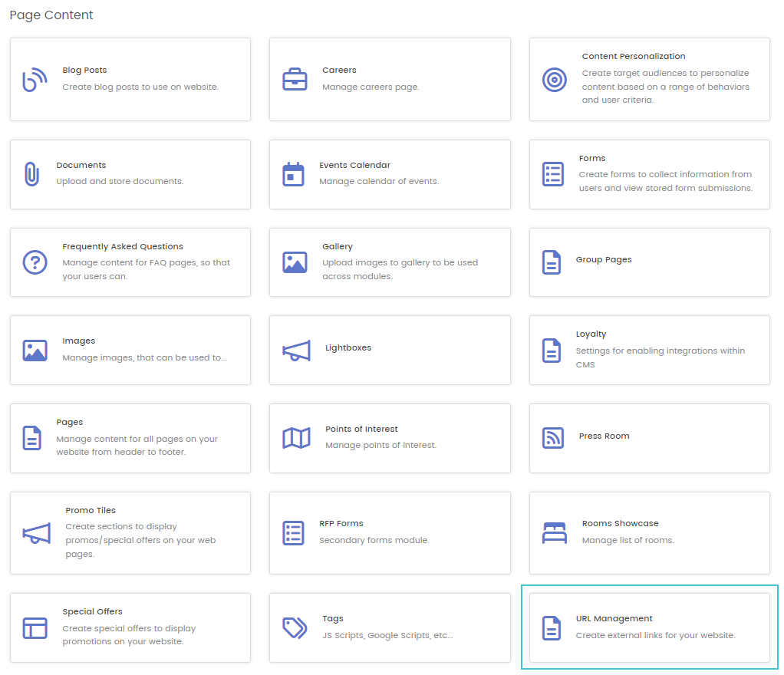Click the Rooms Showcase bed icon
Image resolution: width=784 pixels, height=675 pixels.
coord(555,533)
